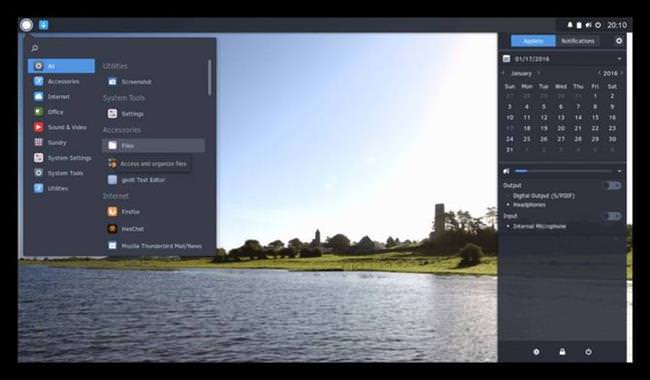Click the power icon at Raven bottom
This screenshot has width=650, height=380.
[x=588, y=352]
